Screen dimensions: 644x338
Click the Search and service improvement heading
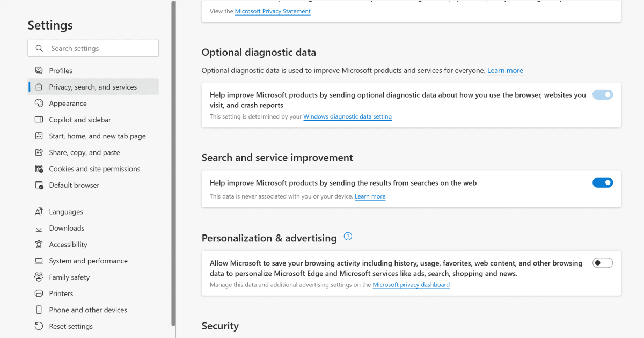click(x=277, y=158)
